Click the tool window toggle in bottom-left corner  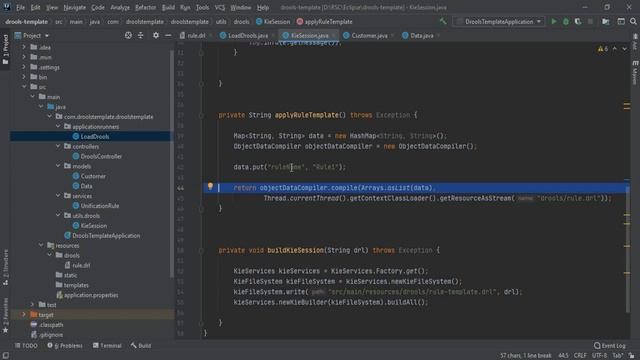click(5, 356)
